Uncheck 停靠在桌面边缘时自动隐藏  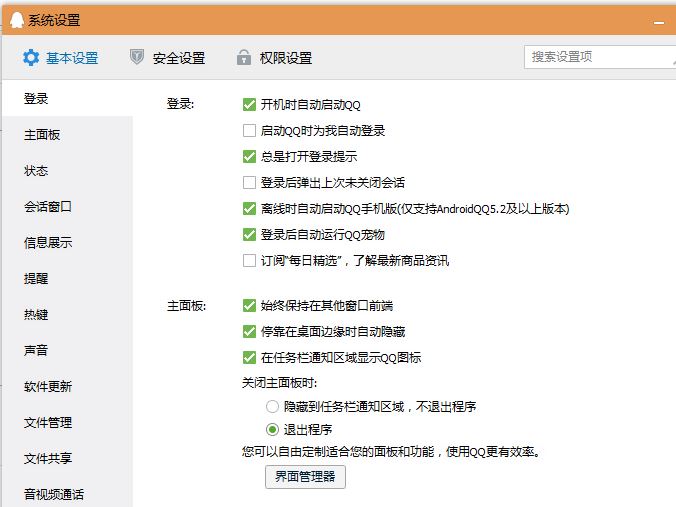(x=249, y=332)
